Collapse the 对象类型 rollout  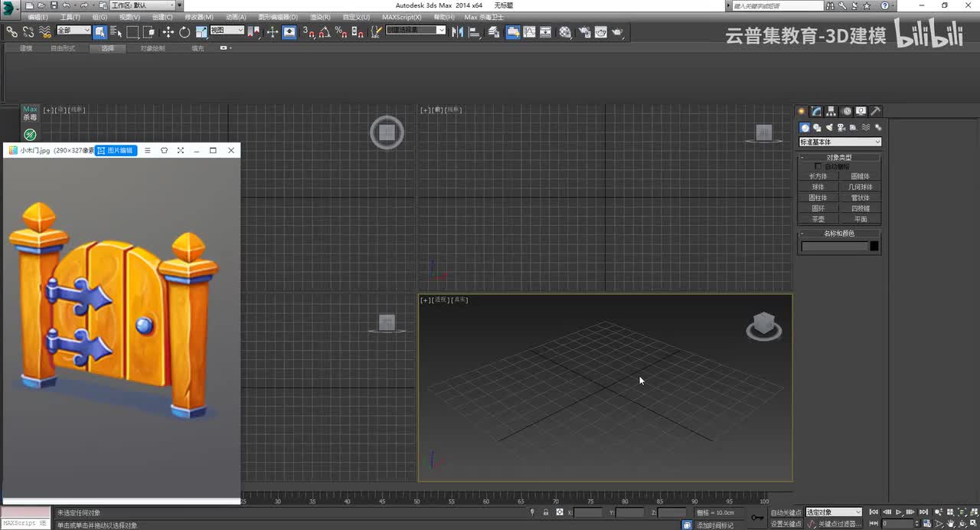[839, 157]
